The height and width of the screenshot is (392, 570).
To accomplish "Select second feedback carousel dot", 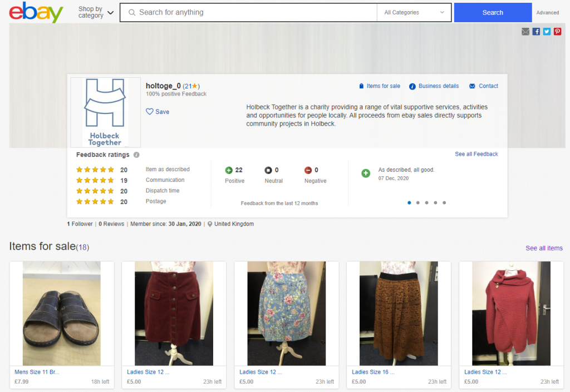I will click(418, 203).
